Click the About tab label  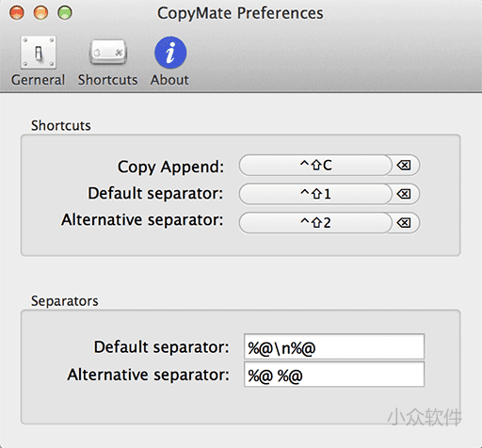169,80
